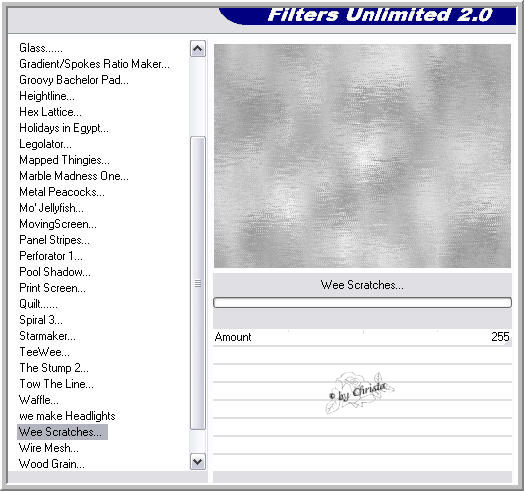The image size is (524, 491).
Task: Select we make Headlights filter
Action: 67,416
